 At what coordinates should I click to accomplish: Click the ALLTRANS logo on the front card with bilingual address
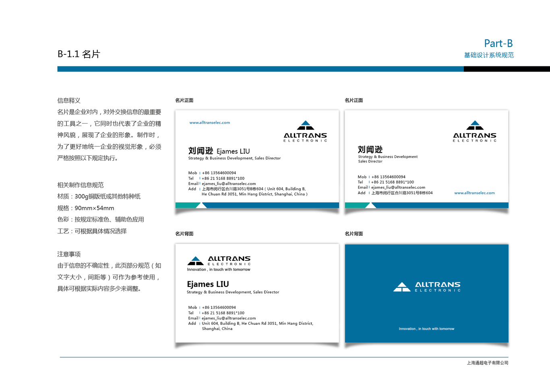305,131
